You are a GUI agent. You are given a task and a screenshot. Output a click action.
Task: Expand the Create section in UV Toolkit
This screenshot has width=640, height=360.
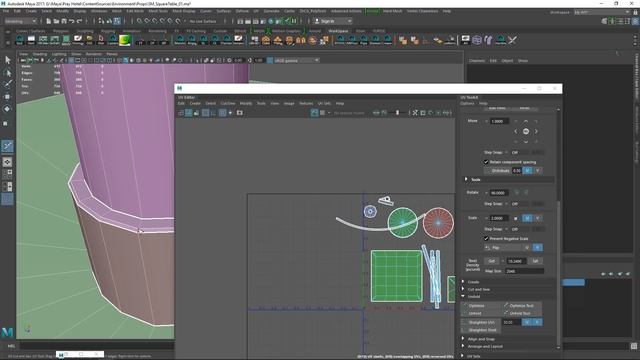tap(463, 282)
